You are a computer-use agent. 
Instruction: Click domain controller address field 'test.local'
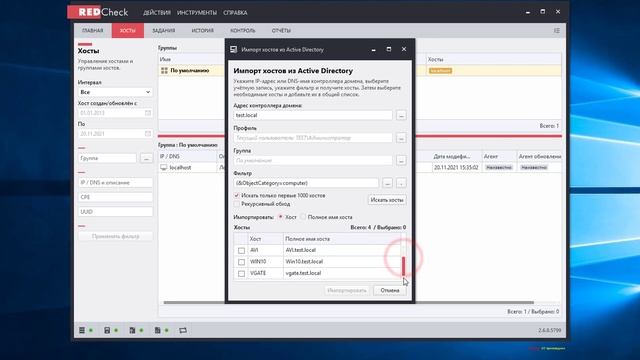[313, 115]
